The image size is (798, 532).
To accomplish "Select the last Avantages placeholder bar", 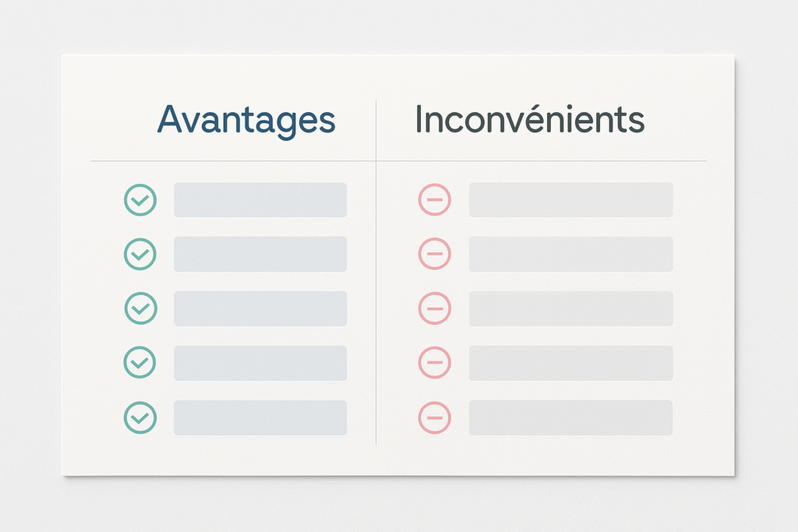I will pos(260,417).
